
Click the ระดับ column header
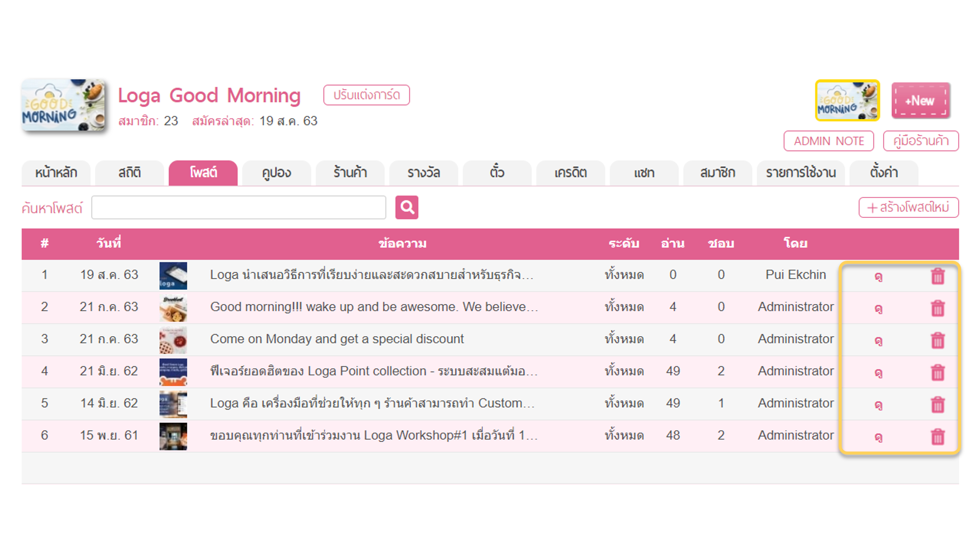pos(624,243)
